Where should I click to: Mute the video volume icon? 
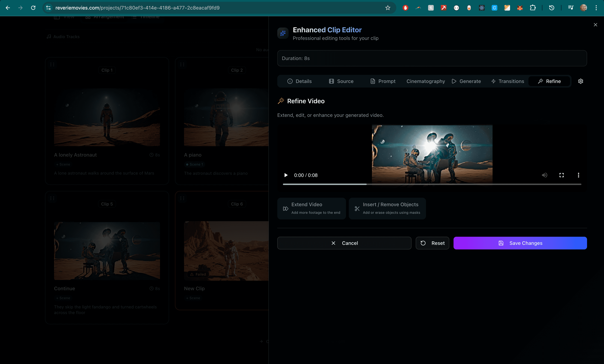(544, 175)
